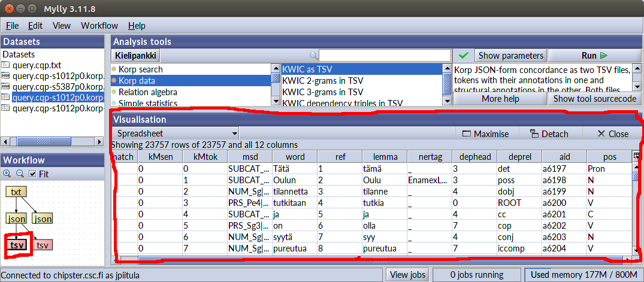Zoom out of the workflow view
644x282 pixels.
pyautogui.click(x=19, y=174)
